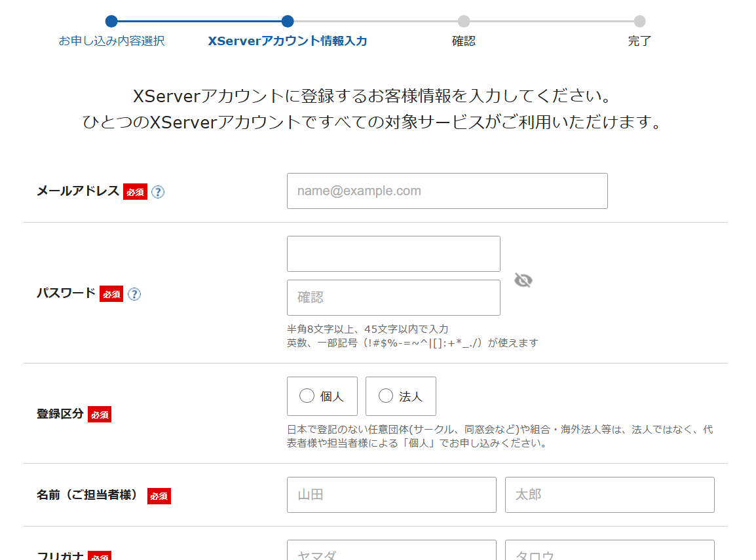Image resolution: width=756 pixels, height=560 pixels.
Task: Toggle password visibility eye icon
Action: point(523,280)
